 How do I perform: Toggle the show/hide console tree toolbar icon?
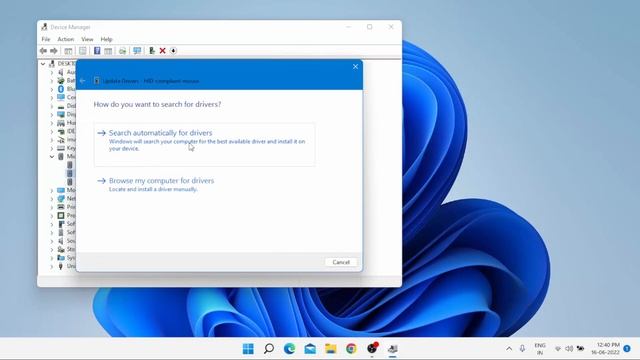(x=68, y=51)
